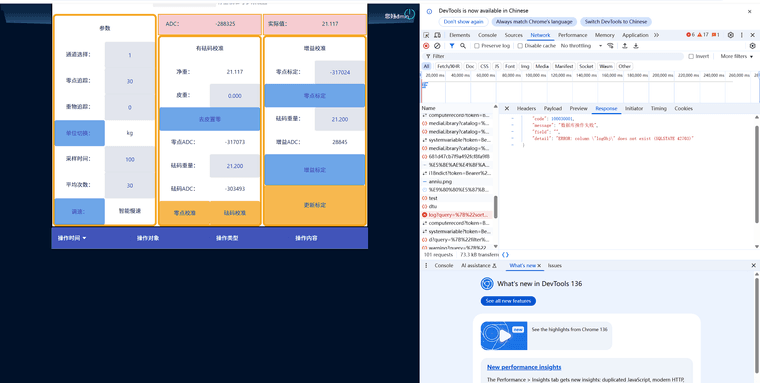Viewport: 760px width, 383px height.
Task: Open the Application tab
Action: (635, 35)
